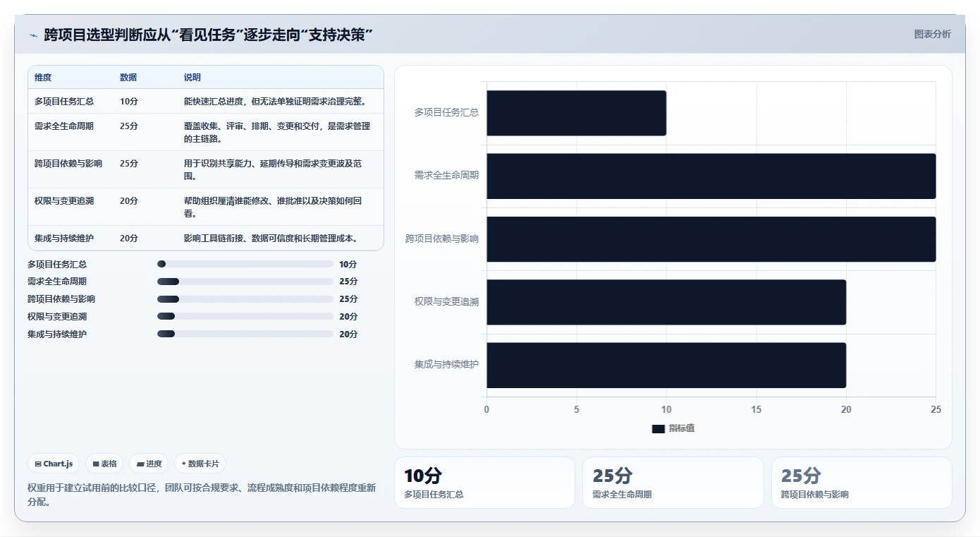Click the 表格 tag chip
The width and height of the screenshot is (980, 537).
(104, 464)
